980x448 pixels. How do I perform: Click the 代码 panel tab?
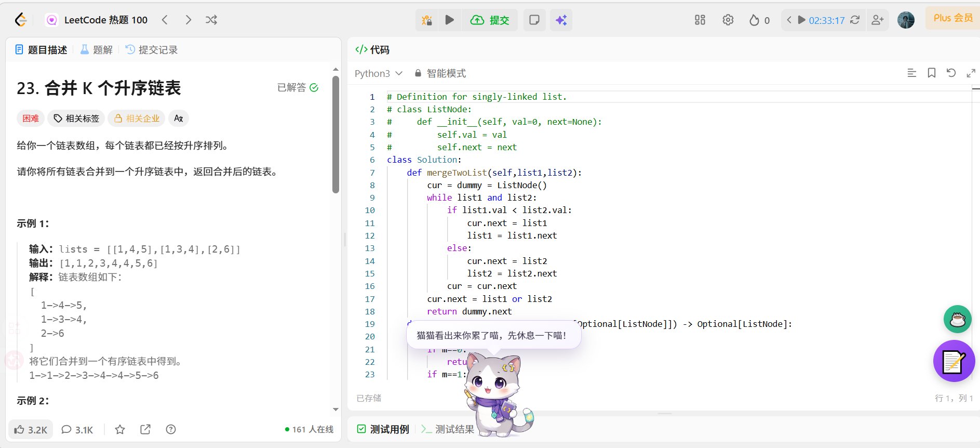(x=372, y=50)
